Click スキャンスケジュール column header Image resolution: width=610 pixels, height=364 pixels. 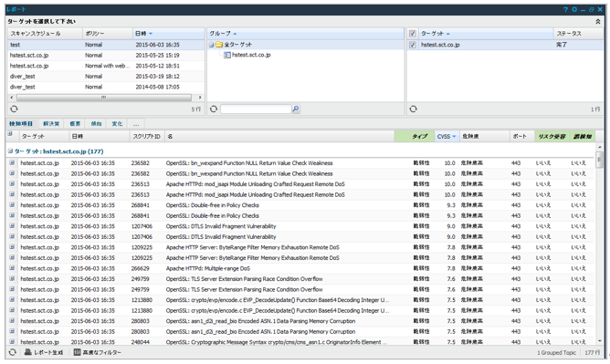[x=45, y=34]
